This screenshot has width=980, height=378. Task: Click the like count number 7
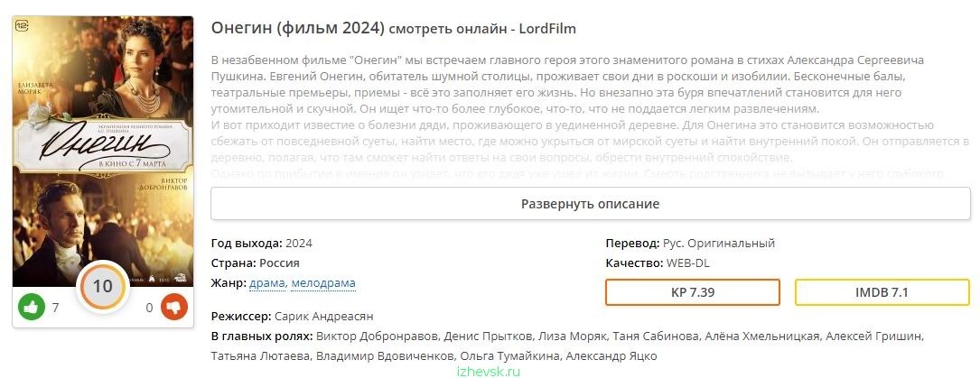[x=56, y=308]
